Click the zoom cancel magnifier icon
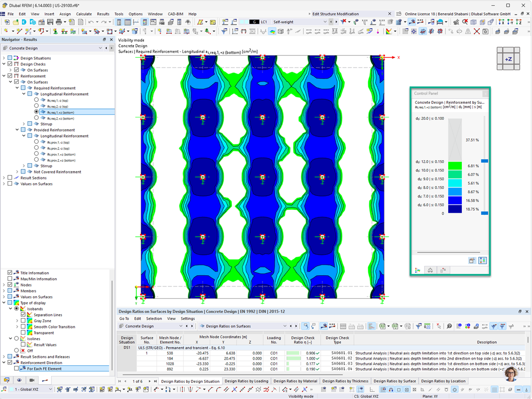This screenshot has width=532, height=399. pos(465,22)
